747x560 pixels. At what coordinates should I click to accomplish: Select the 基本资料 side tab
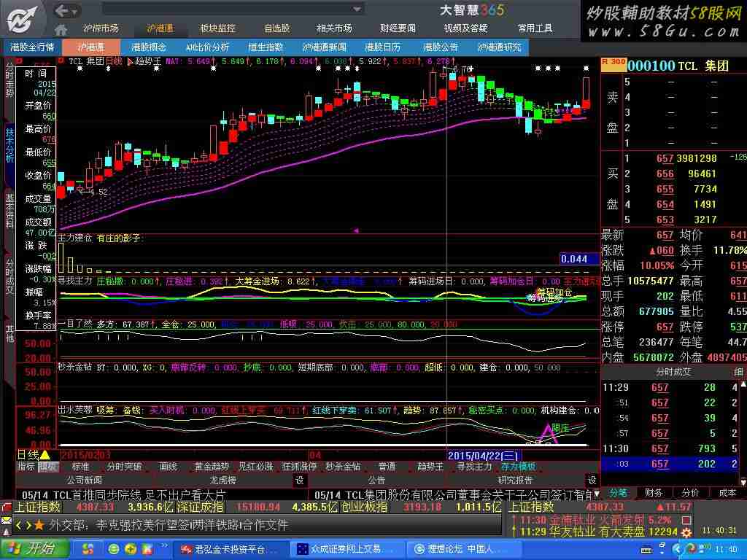click(x=9, y=210)
